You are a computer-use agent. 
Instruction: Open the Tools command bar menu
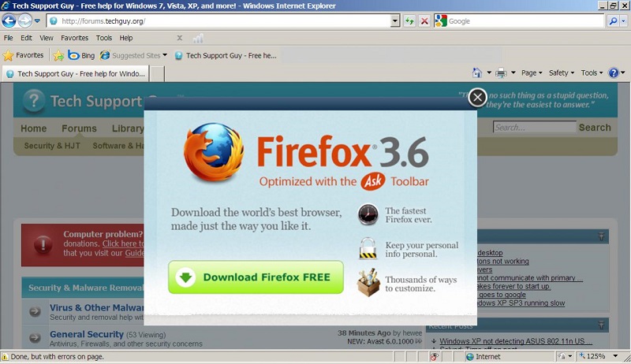(592, 72)
